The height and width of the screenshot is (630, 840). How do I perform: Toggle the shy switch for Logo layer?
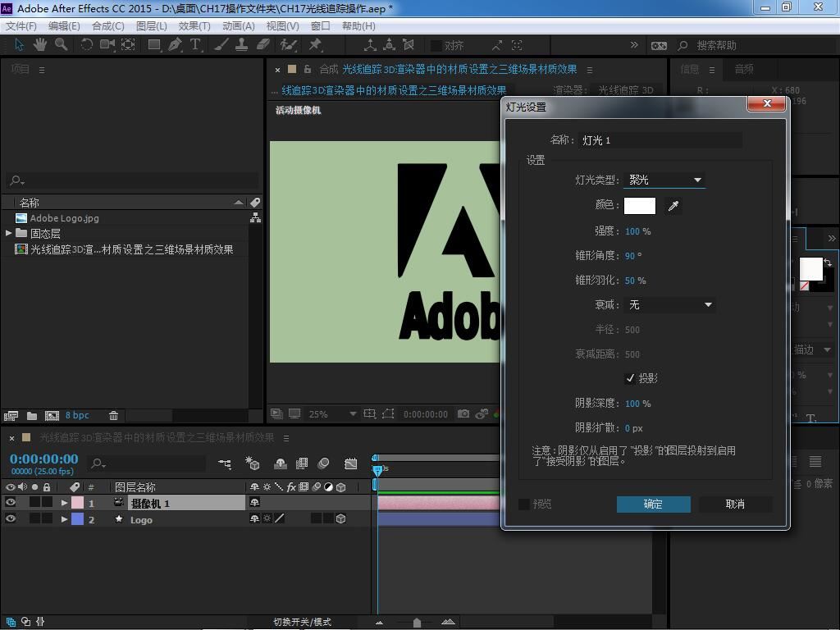254,518
